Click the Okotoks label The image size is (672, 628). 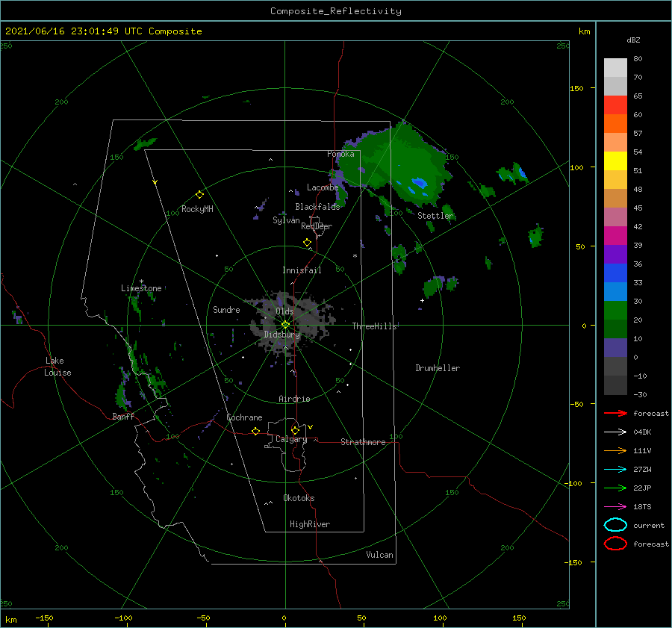[x=299, y=498]
